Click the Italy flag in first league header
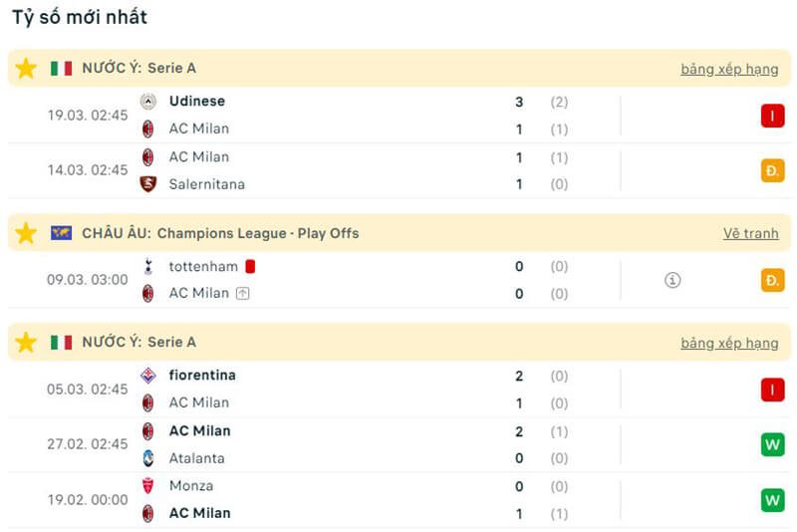Image resolution: width=797 pixels, height=532 pixels. pyautogui.click(x=62, y=69)
